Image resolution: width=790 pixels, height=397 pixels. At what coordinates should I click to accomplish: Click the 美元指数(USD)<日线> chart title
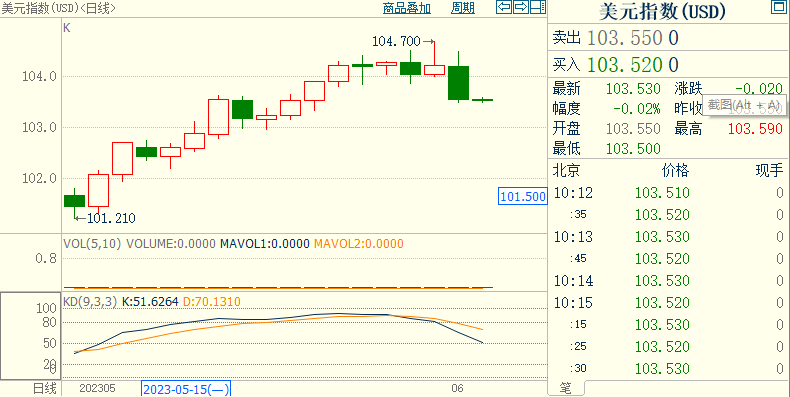click(58, 8)
